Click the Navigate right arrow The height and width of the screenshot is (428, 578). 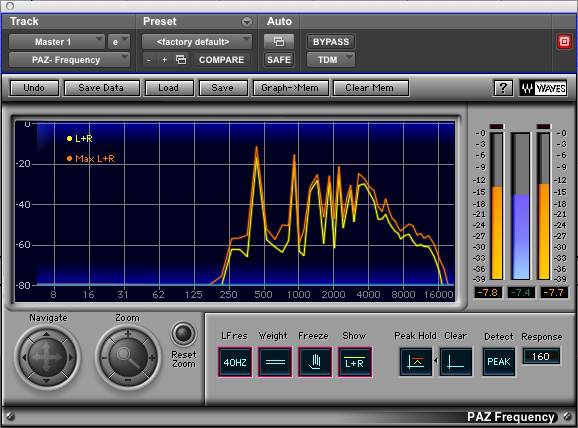click(70, 357)
